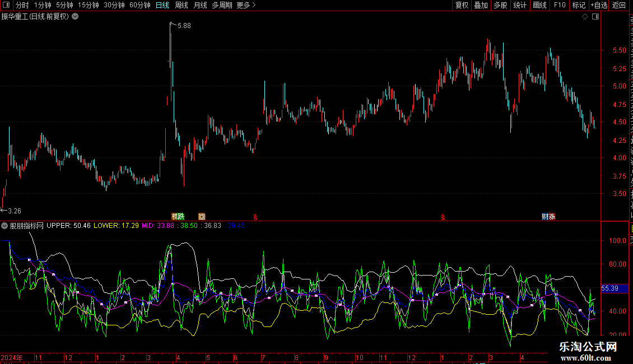This screenshot has height=364, width=633.
Task: Click the 振华重工(日线.前复权) title text
Action: (35, 17)
